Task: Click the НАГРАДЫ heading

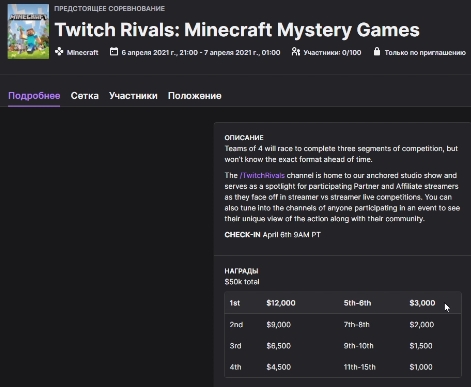Action: (x=242, y=271)
